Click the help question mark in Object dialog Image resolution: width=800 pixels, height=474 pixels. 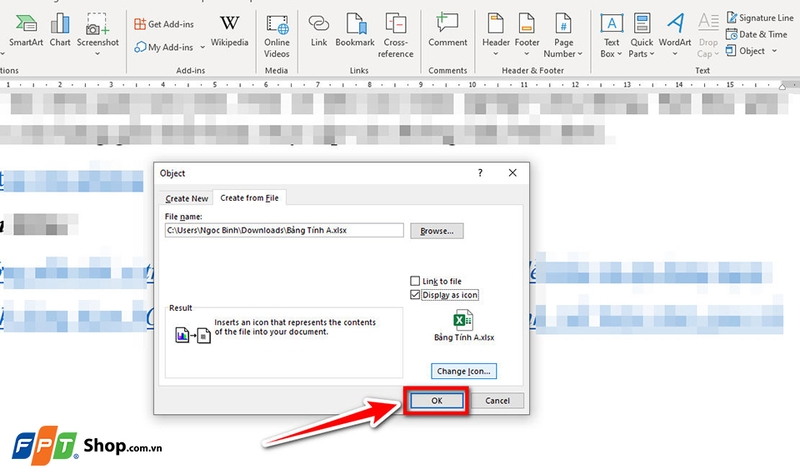(480, 173)
